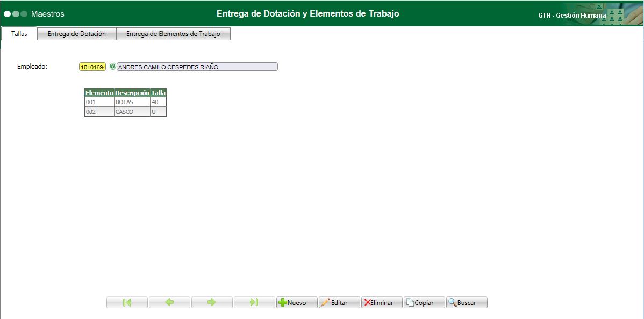Go to the previous record arrow

coord(169,302)
